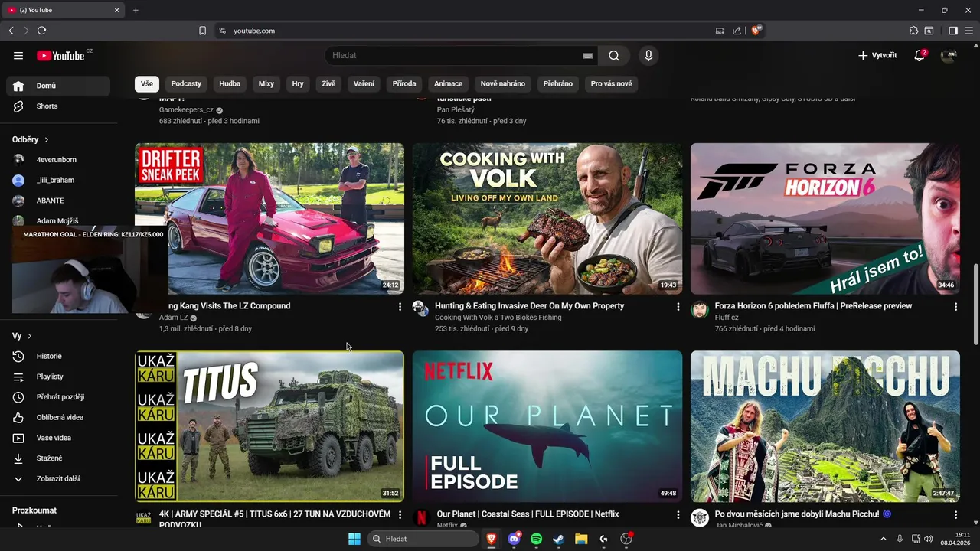Select the Pro vás nové chip

click(612, 83)
